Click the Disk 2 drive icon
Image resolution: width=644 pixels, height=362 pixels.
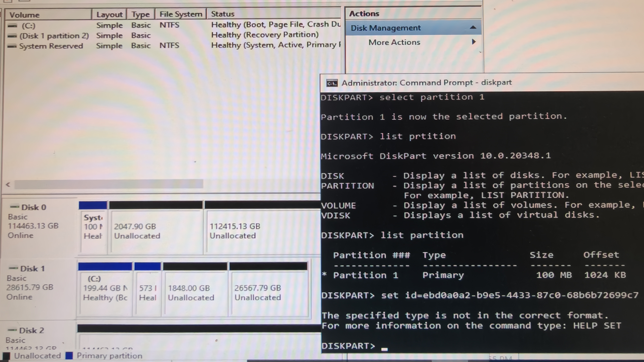pos(13,330)
